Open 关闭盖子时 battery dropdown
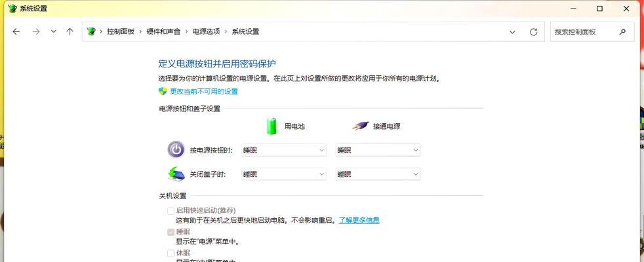 pyautogui.click(x=284, y=174)
